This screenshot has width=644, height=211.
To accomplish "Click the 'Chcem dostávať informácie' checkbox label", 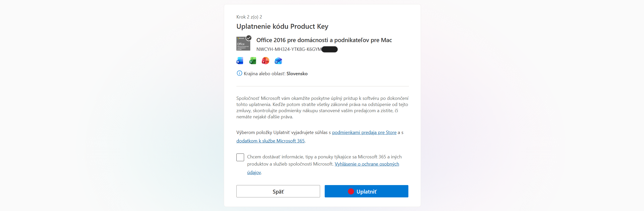I will pyautogui.click(x=324, y=157).
